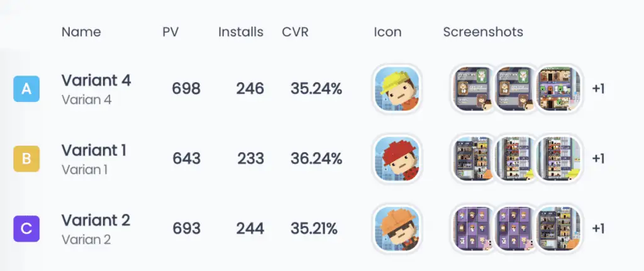The height and width of the screenshot is (271, 644).
Task: Open Variant 1's second screenshot thumbnail
Action: click(516, 158)
